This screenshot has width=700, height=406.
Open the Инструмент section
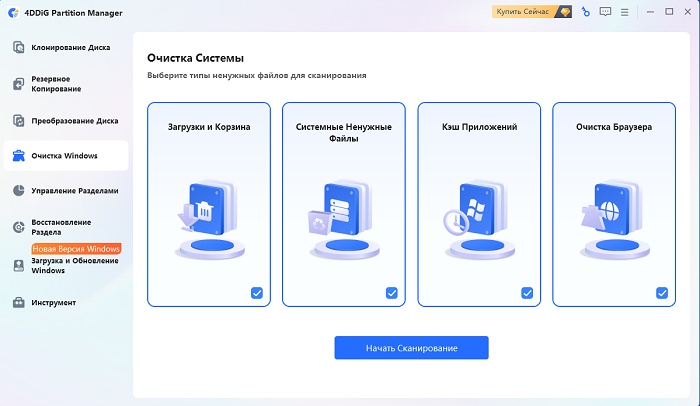point(66,302)
